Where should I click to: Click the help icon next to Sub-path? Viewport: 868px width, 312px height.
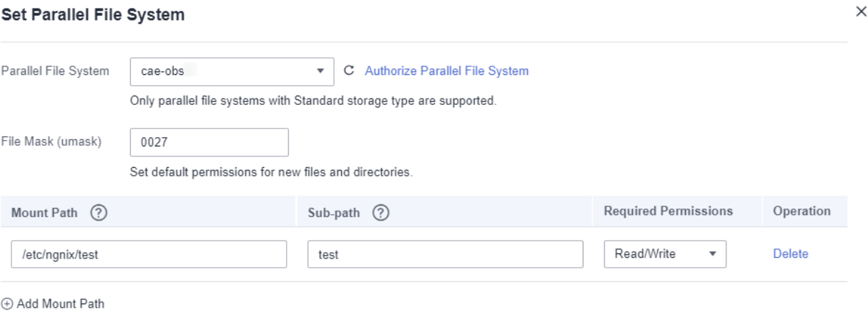[x=377, y=212]
